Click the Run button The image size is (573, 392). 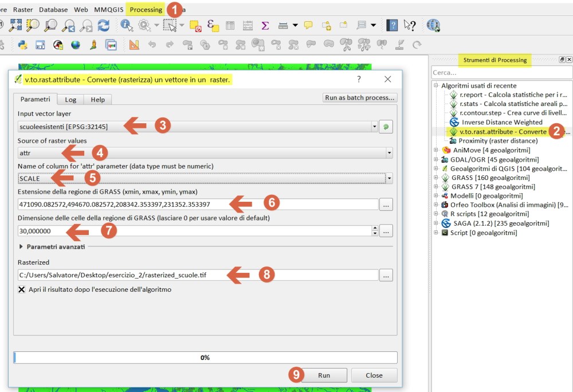point(324,375)
